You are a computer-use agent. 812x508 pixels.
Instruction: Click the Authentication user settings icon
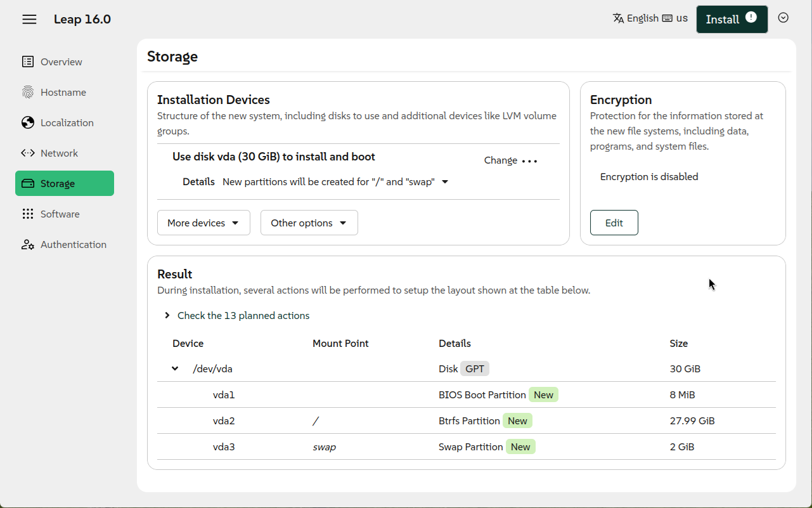[x=28, y=244]
